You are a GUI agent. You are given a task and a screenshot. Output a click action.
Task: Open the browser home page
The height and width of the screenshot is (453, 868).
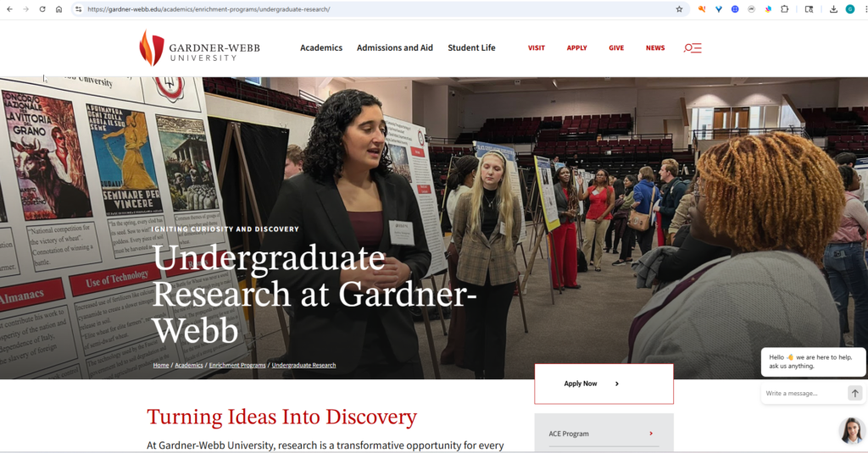coord(58,9)
